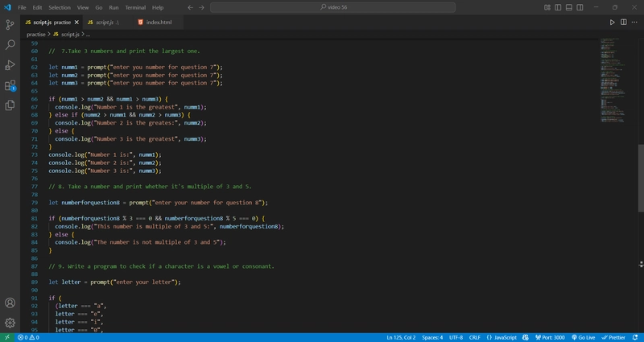Toggle the bottom panel

tap(569, 7)
